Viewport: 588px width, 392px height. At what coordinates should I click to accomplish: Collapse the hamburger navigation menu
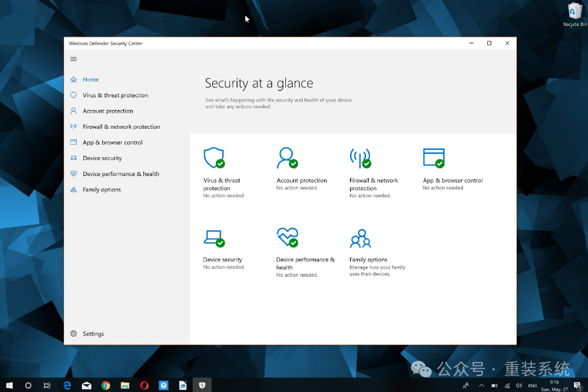tap(73, 59)
